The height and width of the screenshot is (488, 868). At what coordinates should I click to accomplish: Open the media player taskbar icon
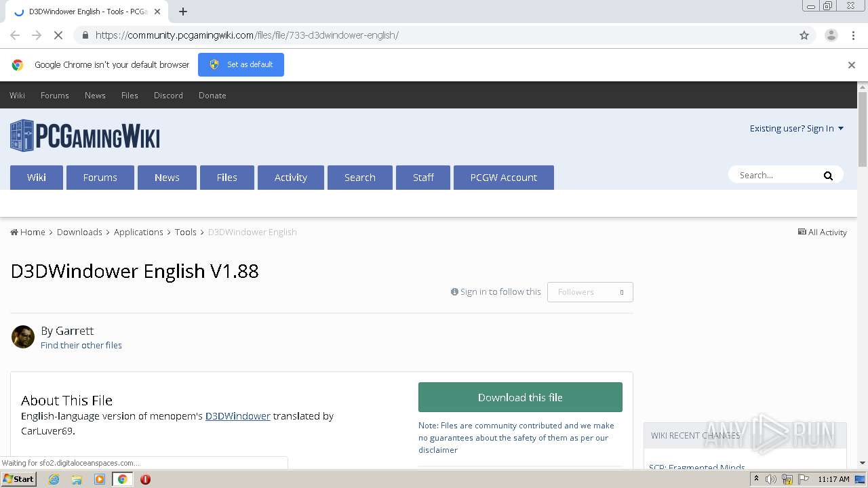[100, 479]
